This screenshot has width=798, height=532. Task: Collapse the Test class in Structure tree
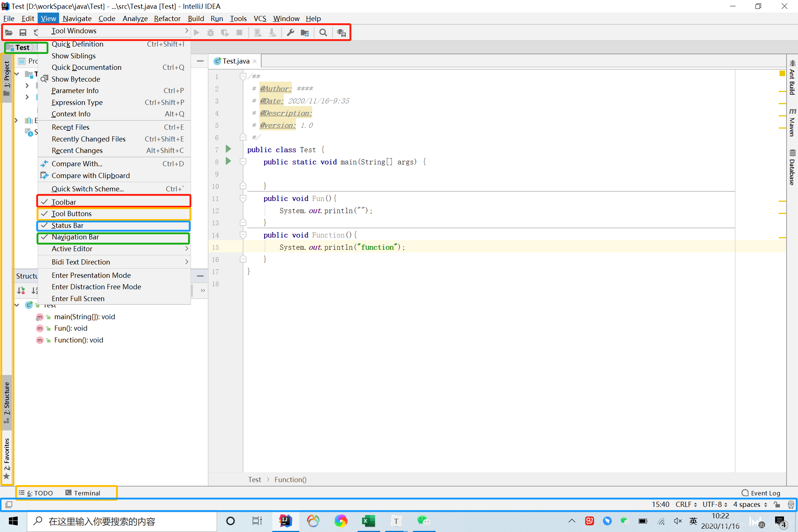(x=17, y=305)
